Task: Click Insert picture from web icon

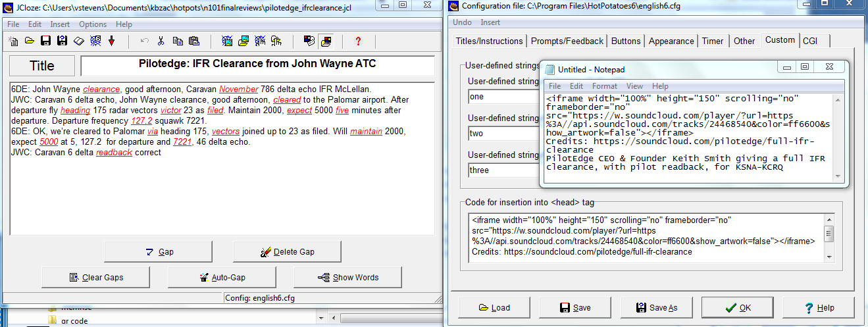Action: point(227,41)
